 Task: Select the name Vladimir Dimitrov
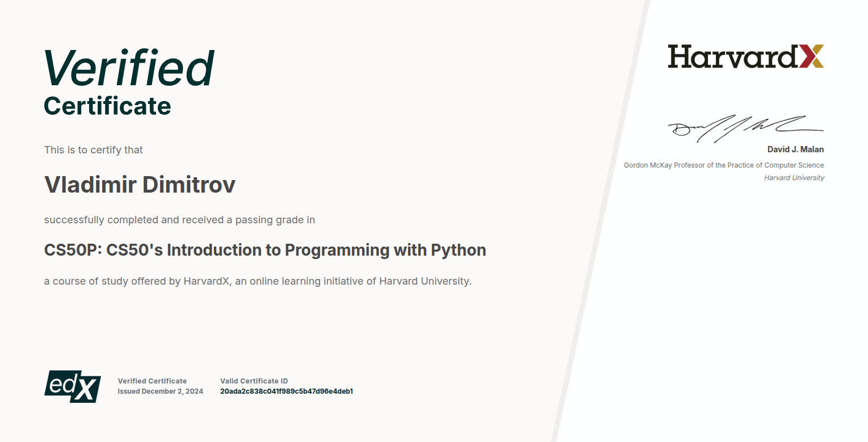coord(140,184)
